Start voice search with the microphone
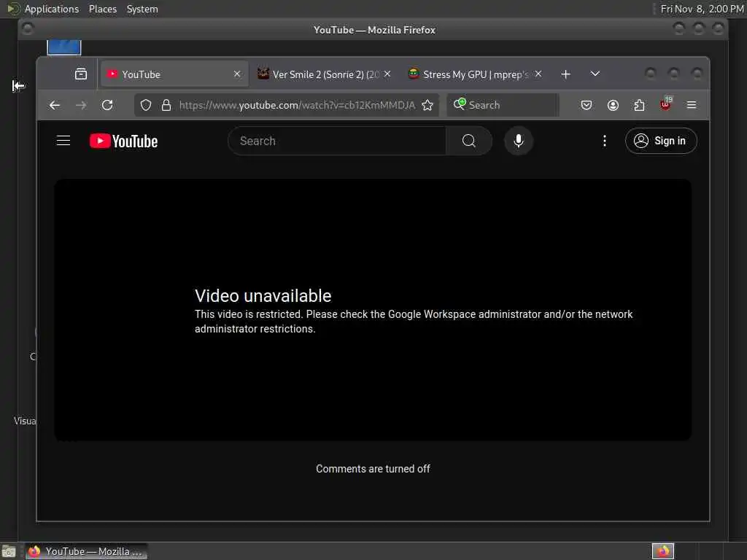The height and width of the screenshot is (560, 747). [519, 141]
